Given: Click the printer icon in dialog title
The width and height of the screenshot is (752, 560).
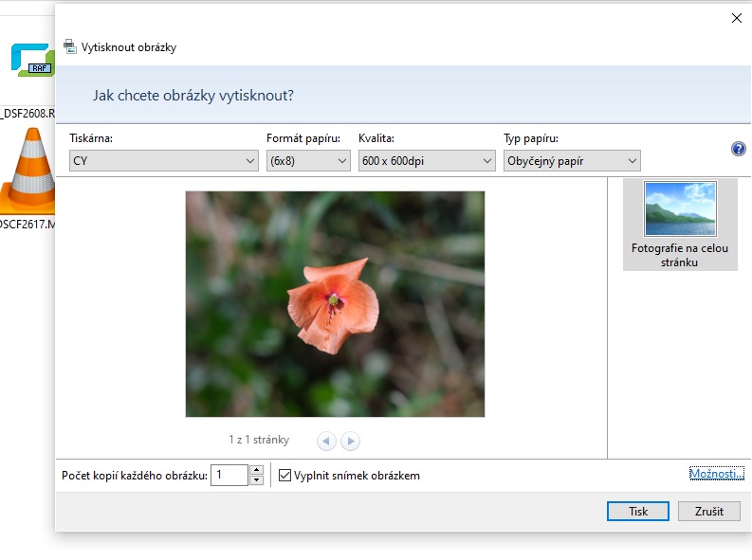Looking at the screenshot, I should coord(69,46).
